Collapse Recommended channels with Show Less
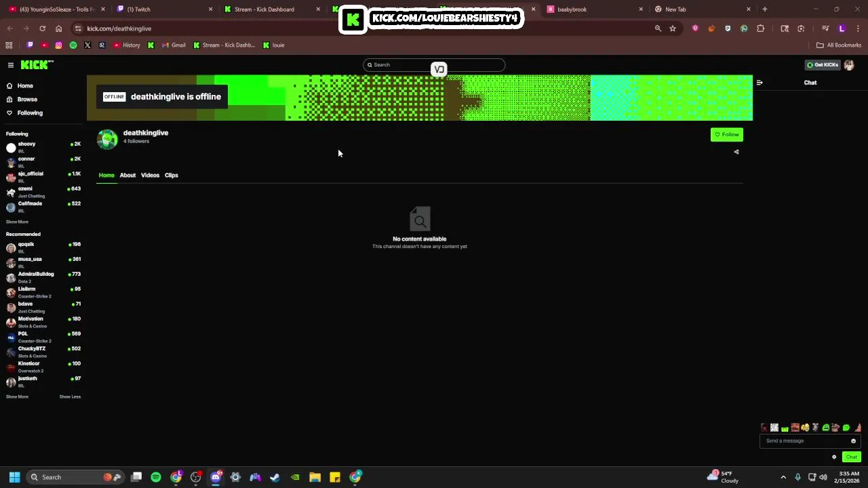The image size is (868, 488). coord(70,396)
